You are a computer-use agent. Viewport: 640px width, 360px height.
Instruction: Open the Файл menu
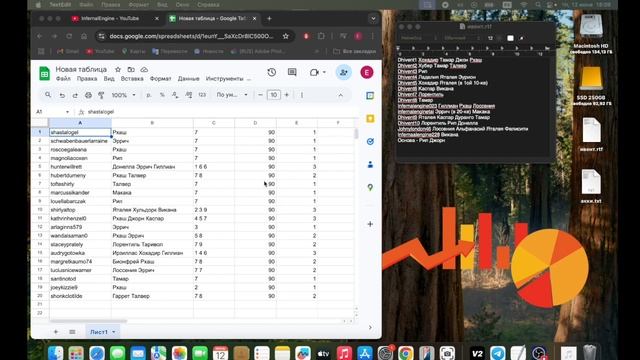[63, 78]
